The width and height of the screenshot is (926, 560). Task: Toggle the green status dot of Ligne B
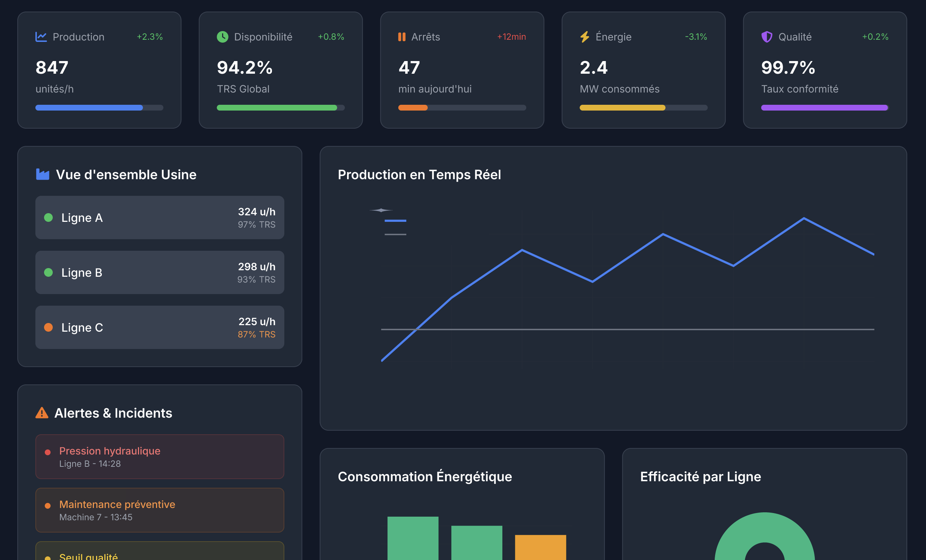click(49, 272)
